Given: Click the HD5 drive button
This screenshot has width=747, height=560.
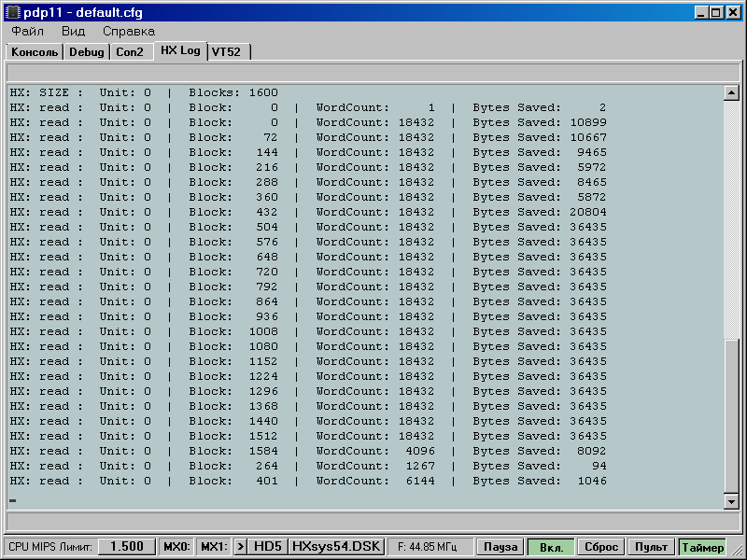Looking at the screenshot, I should click(x=268, y=547).
